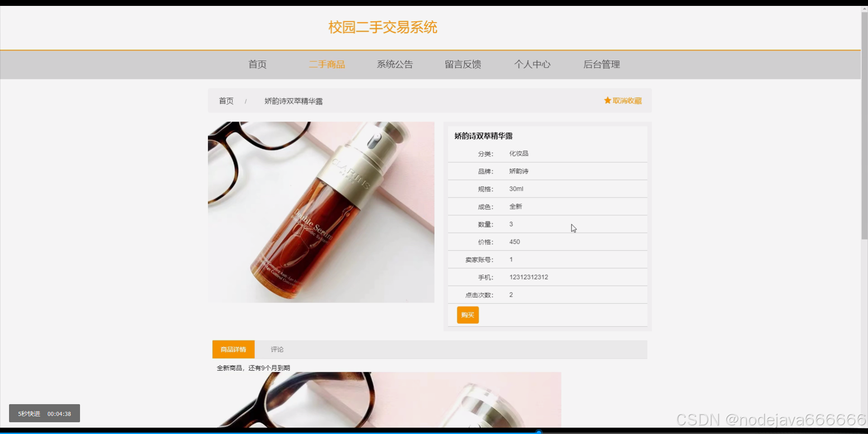Click the 全新 condition value

(516, 206)
